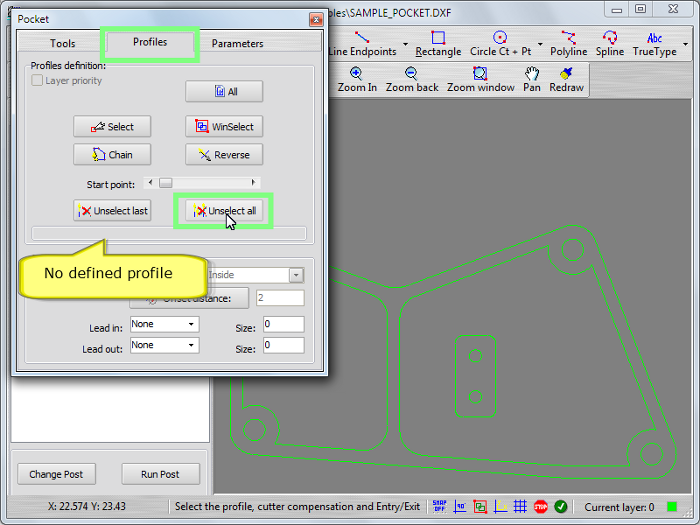Open the Circle Ct + Pt dropdown arrow

[x=540, y=45]
